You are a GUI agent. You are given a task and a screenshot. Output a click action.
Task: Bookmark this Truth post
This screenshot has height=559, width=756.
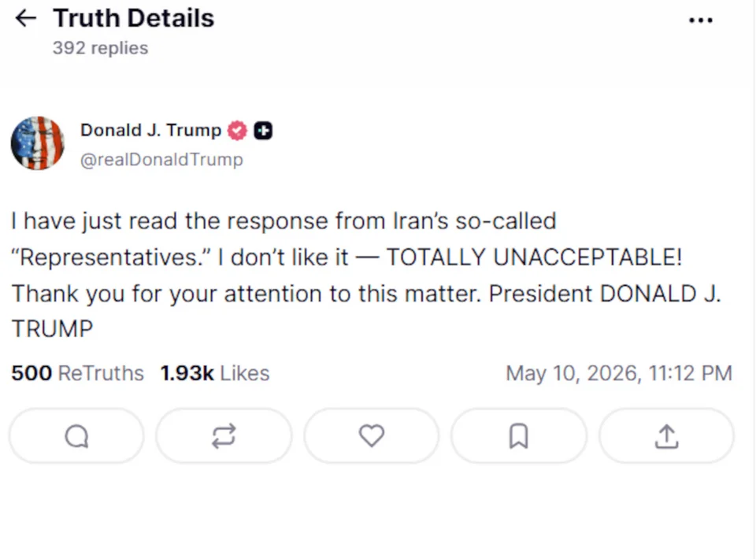click(x=519, y=436)
